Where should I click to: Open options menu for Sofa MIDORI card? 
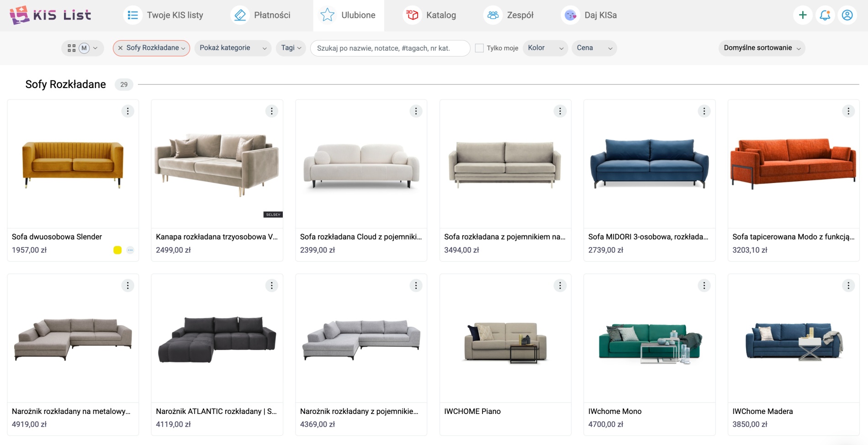click(x=704, y=111)
